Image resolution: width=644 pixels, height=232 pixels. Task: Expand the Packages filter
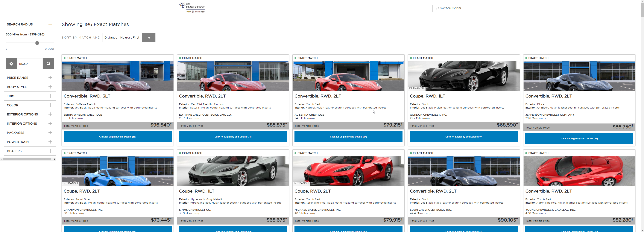coord(50,133)
